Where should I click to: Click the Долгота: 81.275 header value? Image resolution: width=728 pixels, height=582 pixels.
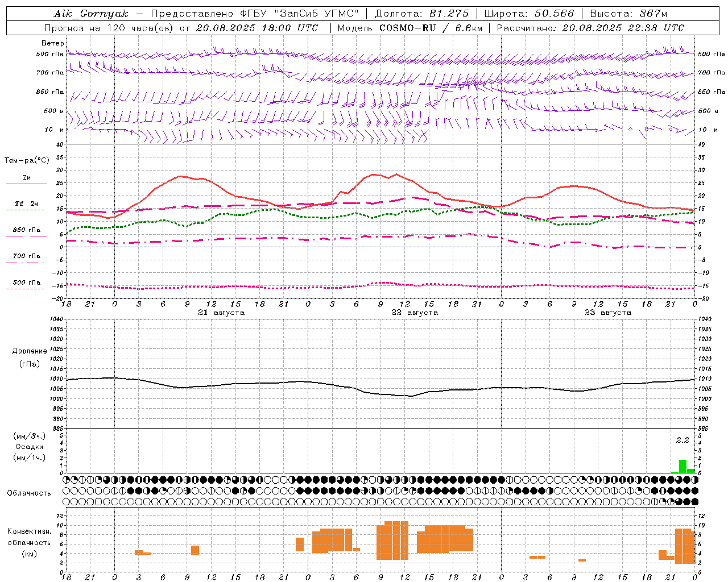point(422,14)
